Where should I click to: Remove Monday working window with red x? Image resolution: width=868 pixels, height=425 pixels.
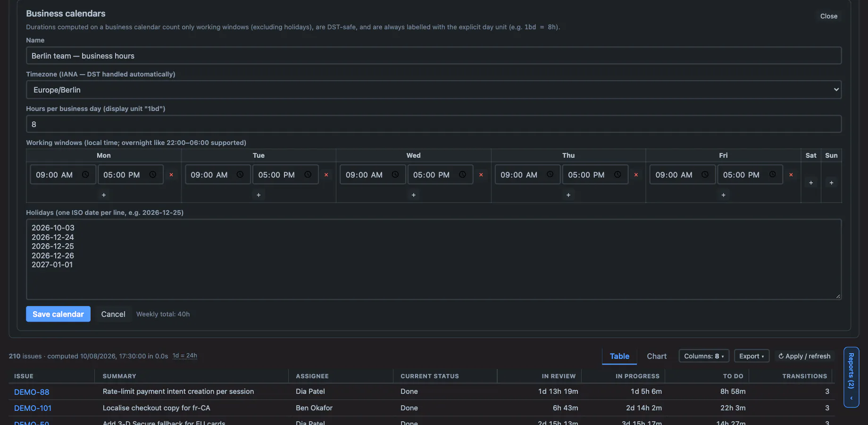(171, 175)
